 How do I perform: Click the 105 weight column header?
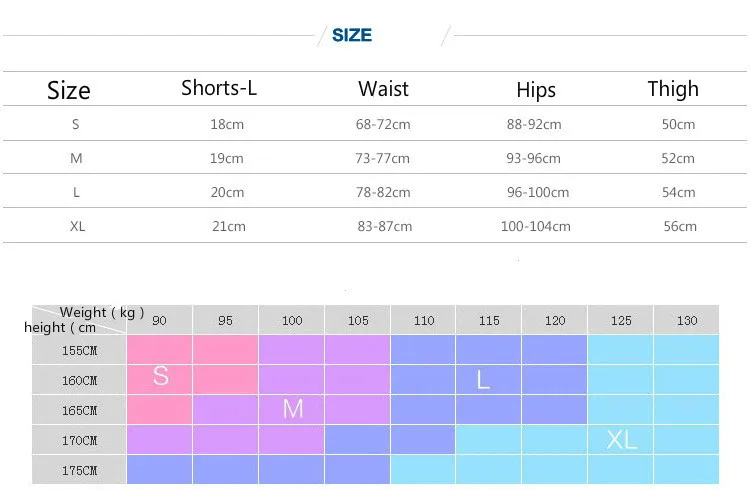(x=357, y=321)
